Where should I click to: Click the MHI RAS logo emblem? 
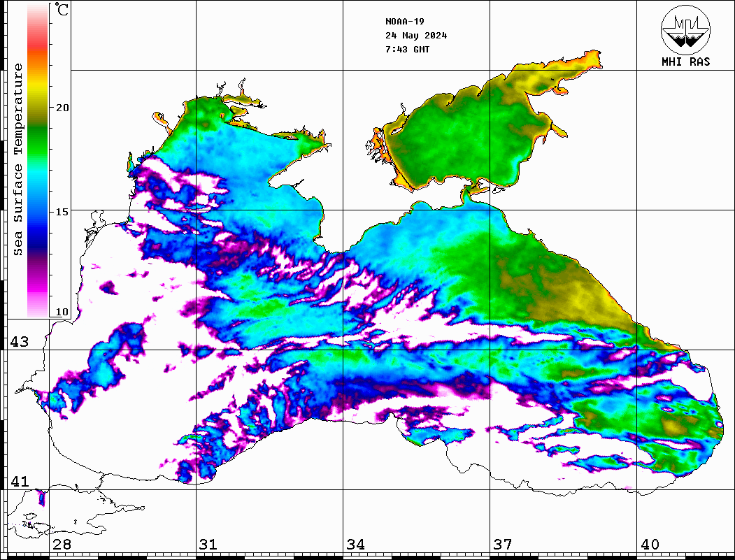[686, 29]
